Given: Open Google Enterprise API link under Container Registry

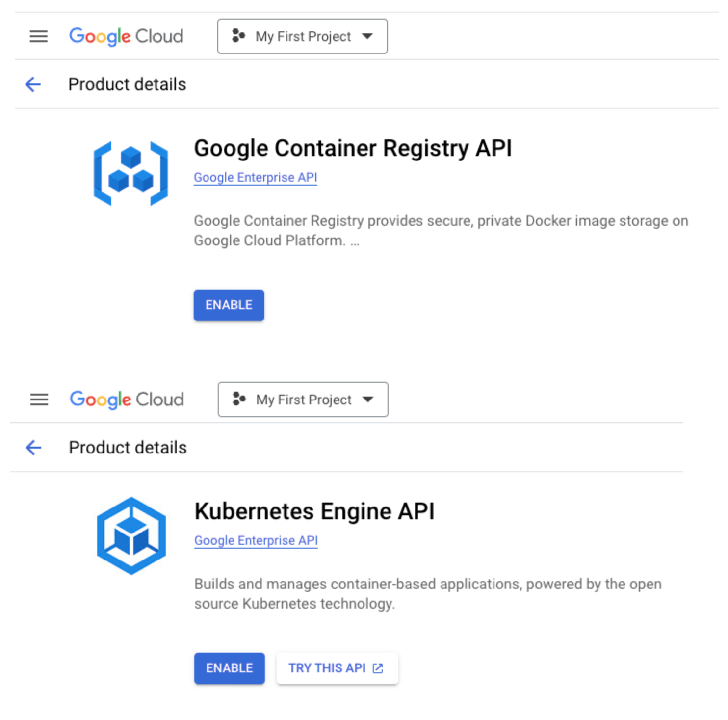Looking at the screenshot, I should (x=256, y=178).
